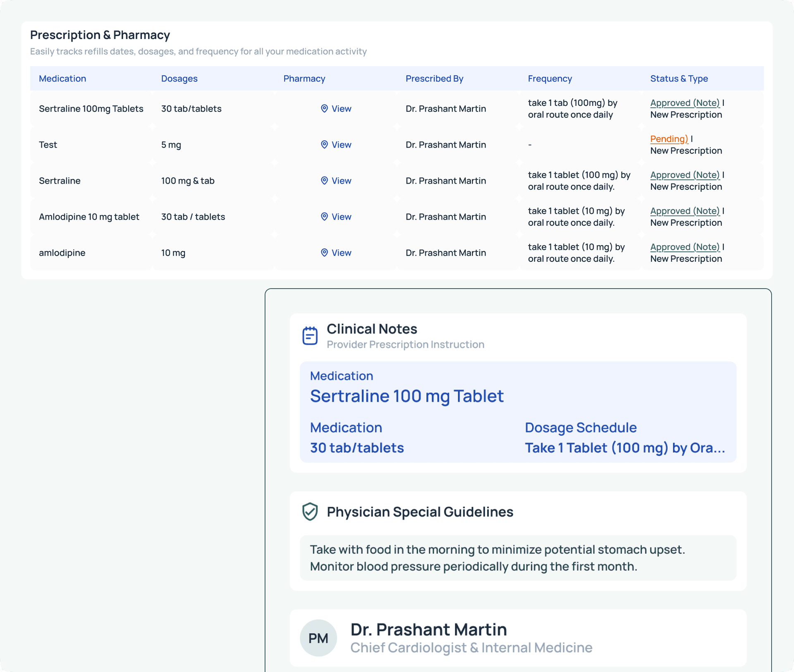This screenshot has width=794, height=672.
Task: Click the Dosages column header
Action: pyautogui.click(x=179, y=78)
